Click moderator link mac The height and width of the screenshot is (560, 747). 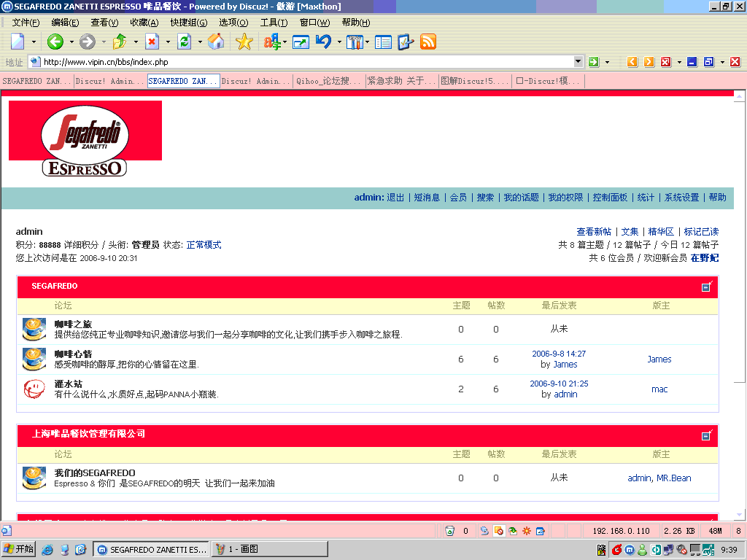(659, 389)
